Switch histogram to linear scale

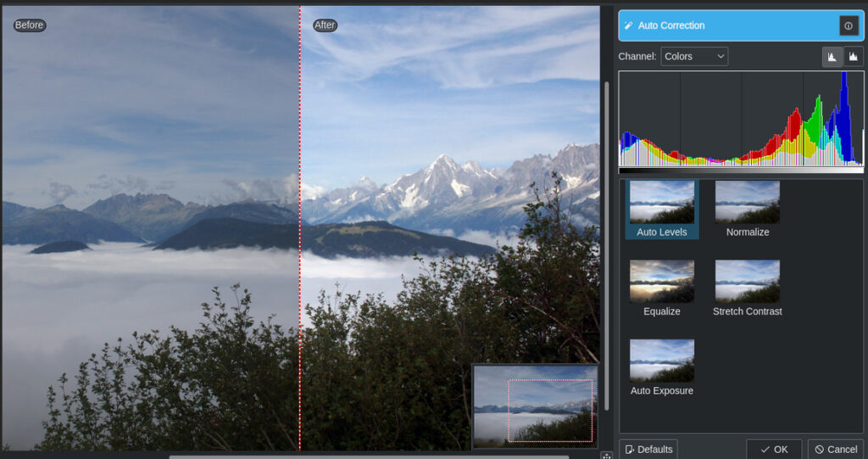832,57
